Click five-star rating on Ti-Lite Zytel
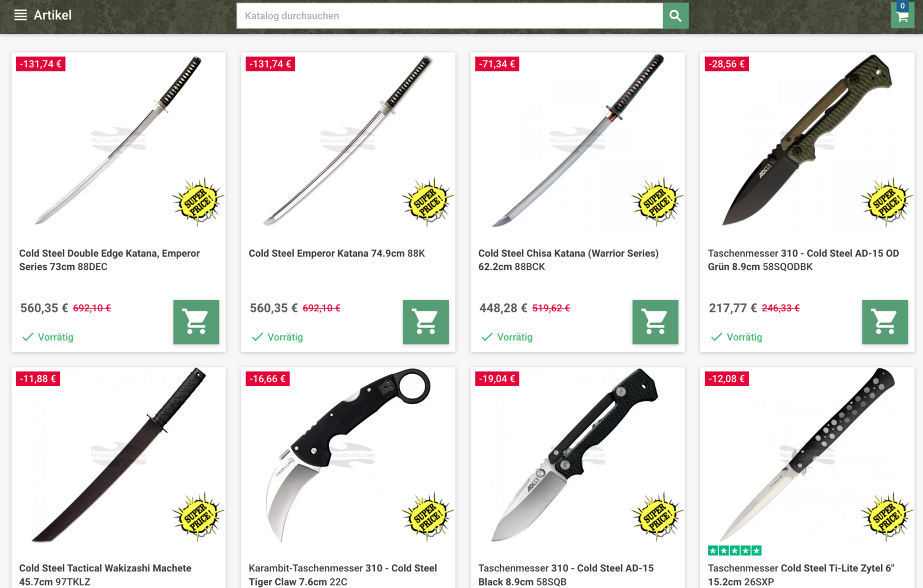 point(734,551)
